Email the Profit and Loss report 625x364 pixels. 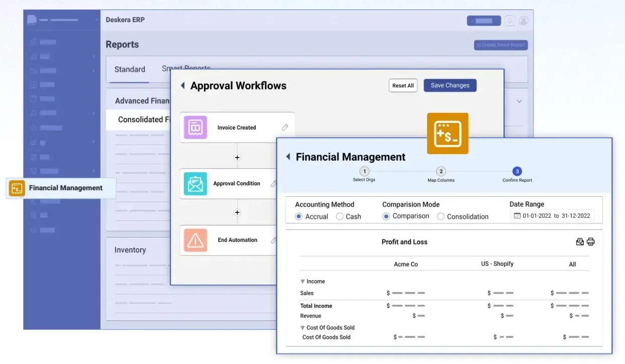point(580,242)
